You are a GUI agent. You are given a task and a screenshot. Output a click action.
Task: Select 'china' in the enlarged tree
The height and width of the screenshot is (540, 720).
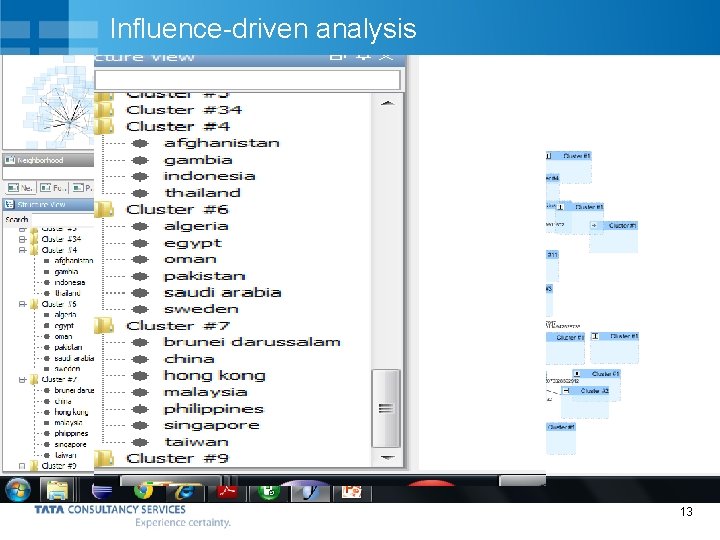[x=189, y=359]
